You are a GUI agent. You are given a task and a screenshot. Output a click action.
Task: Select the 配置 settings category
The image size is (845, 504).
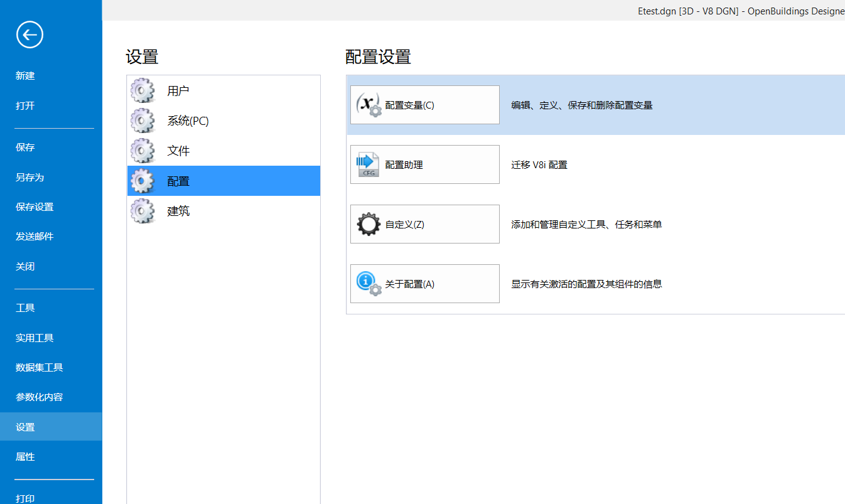pyautogui.click(x=178, y=181)
